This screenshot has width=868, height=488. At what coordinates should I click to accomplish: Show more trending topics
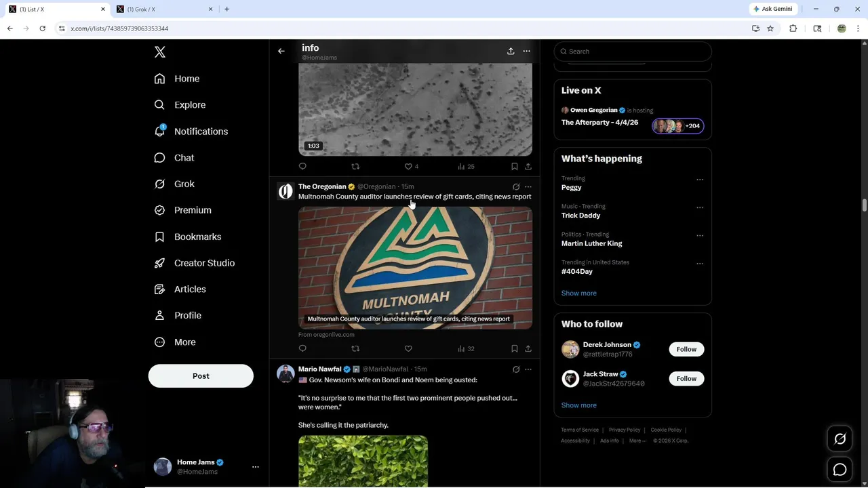[x=579, y=293]
